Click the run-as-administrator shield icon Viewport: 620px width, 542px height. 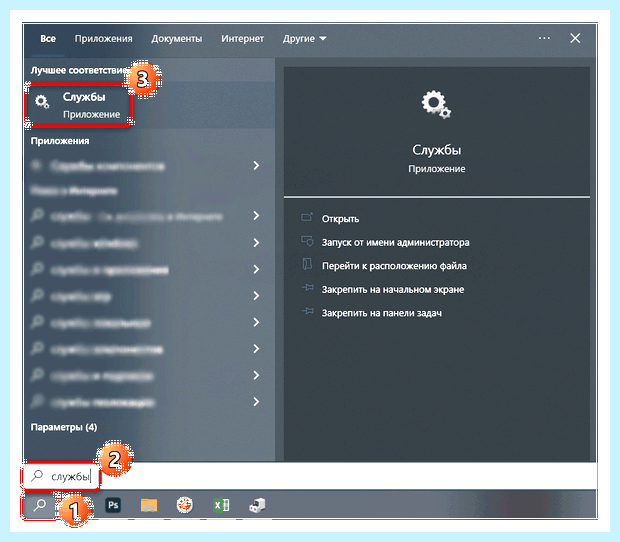pyautogui.click(x=307, y=241)
